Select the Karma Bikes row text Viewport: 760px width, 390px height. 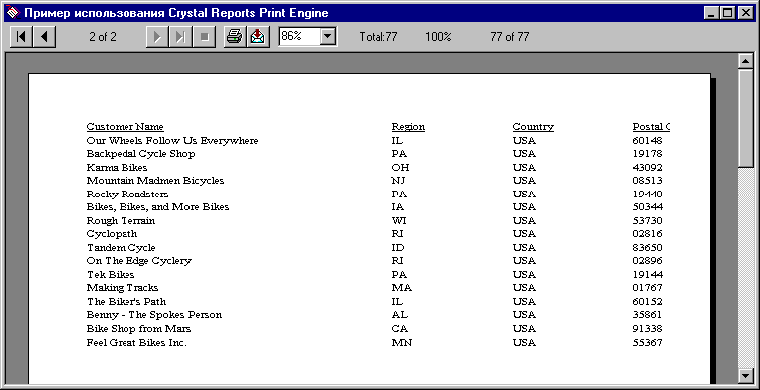[x=117, y=168]
